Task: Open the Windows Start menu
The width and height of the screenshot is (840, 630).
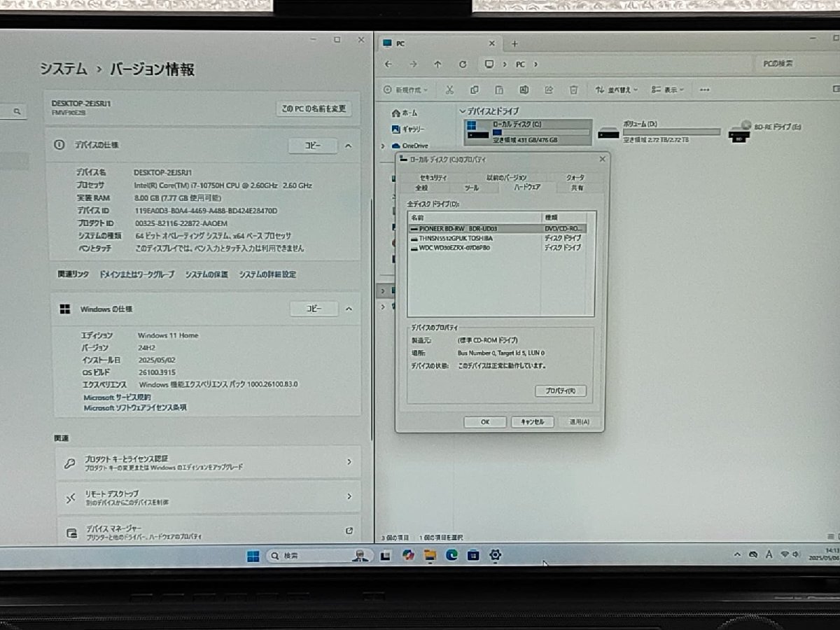Action: click(x=253, y=556)
